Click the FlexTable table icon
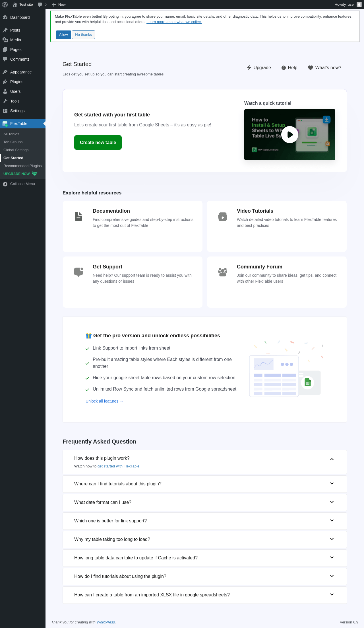Screen dimensions: 364x628 5,124
